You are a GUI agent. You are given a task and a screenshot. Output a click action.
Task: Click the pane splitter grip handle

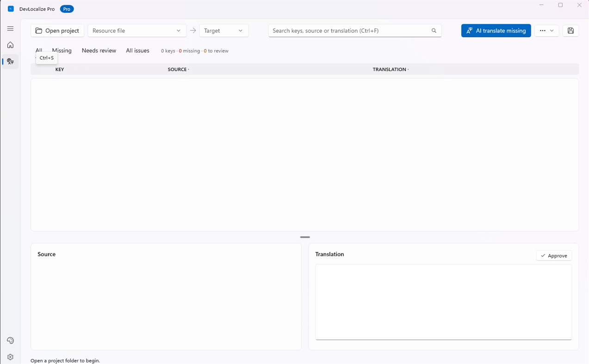click(305, 237)
